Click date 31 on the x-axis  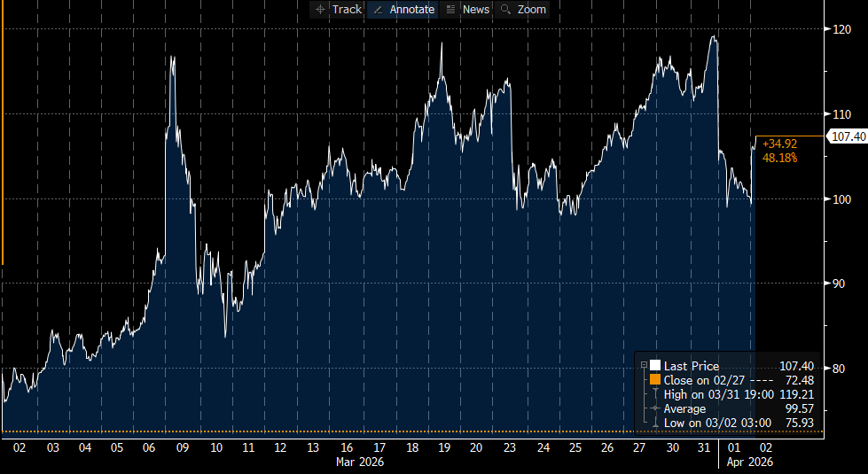704,448
